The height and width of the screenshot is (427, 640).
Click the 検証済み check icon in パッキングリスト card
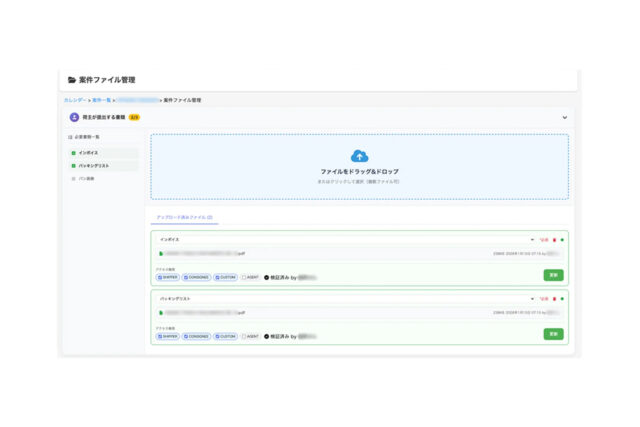click(267, 336)
